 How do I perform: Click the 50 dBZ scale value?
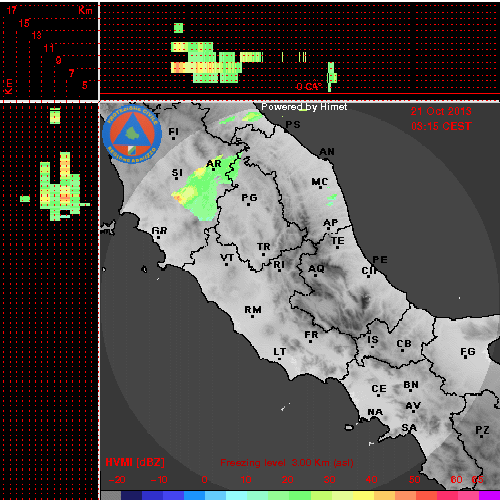click(414, 480)
